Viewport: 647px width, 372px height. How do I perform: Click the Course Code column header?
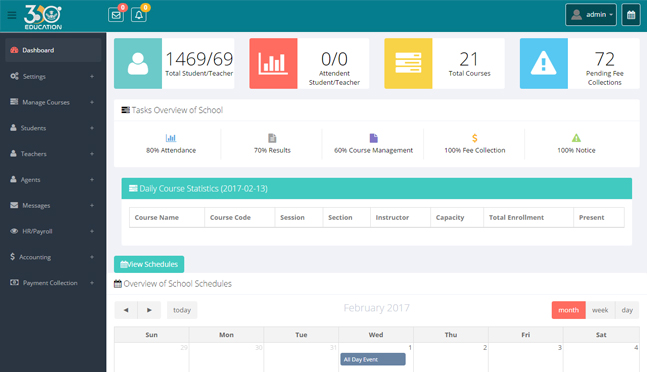pyautogui.click(x=240, y=217)
